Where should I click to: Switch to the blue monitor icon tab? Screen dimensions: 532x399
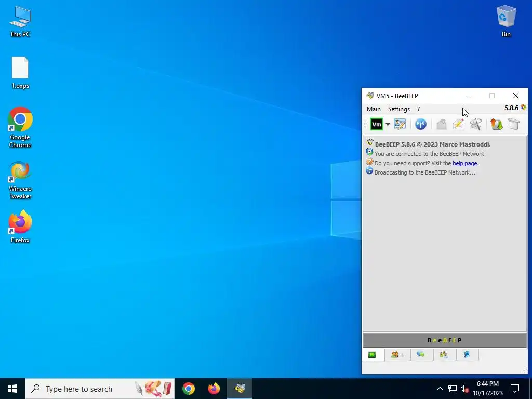pyautogui.click(x=467, y=354)
